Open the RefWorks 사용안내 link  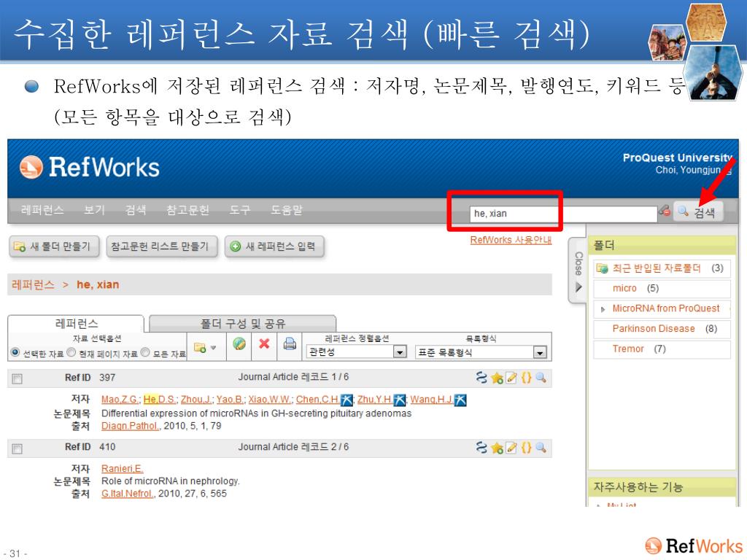click(x=511, y=240)
